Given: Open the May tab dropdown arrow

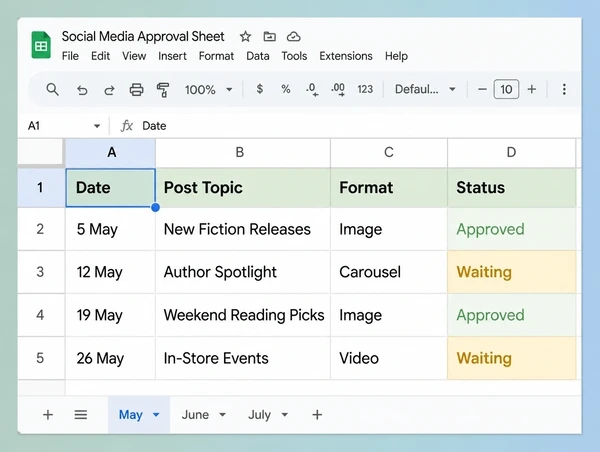Looking at the screenshot, I should pos(156,414).
